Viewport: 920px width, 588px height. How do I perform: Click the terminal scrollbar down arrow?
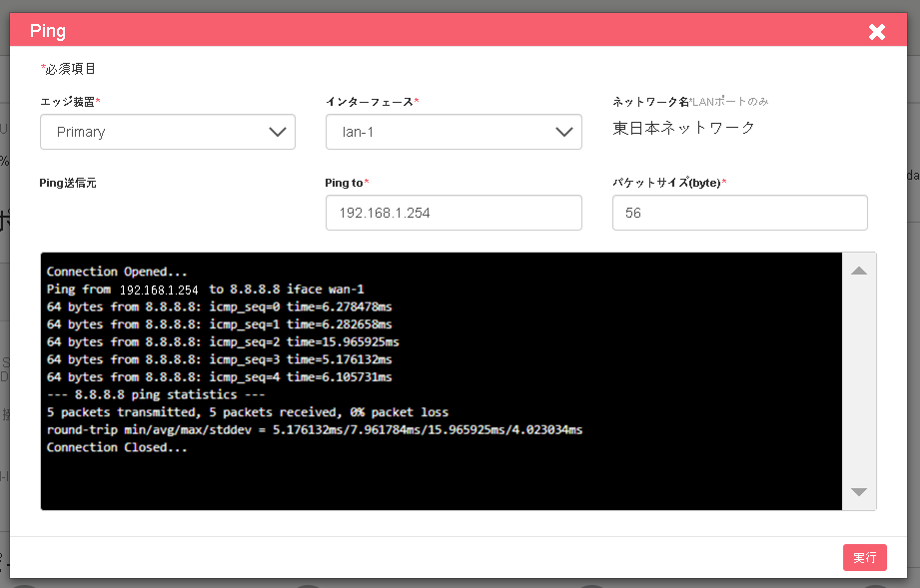pyautogui.click(x=859, y=492)
